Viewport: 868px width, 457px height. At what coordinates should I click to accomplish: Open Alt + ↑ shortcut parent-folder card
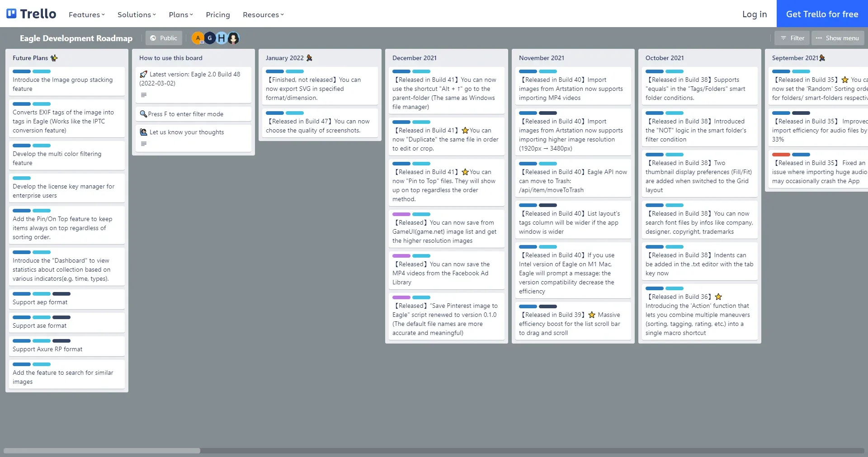tap(447, 90)
